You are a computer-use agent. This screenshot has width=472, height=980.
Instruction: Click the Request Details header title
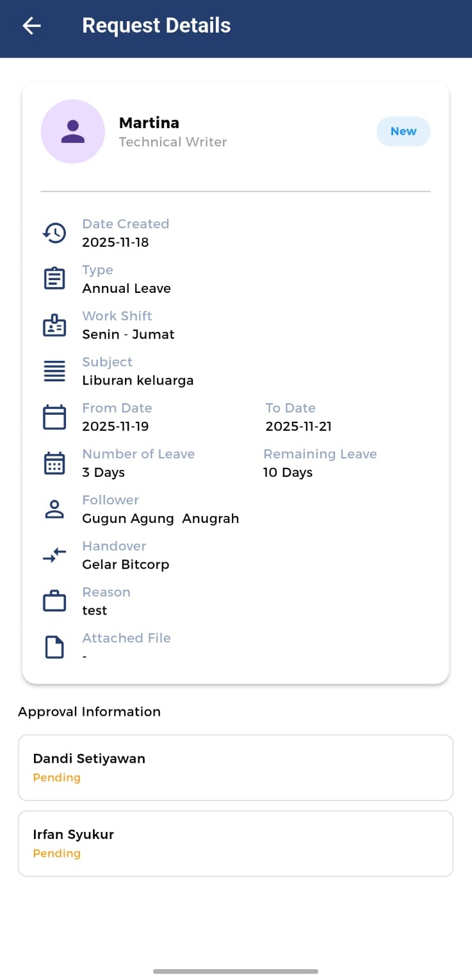tap(156, 26)
